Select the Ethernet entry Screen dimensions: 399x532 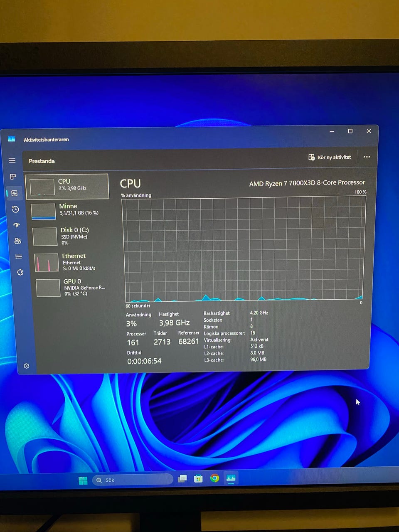click(71, 262)
